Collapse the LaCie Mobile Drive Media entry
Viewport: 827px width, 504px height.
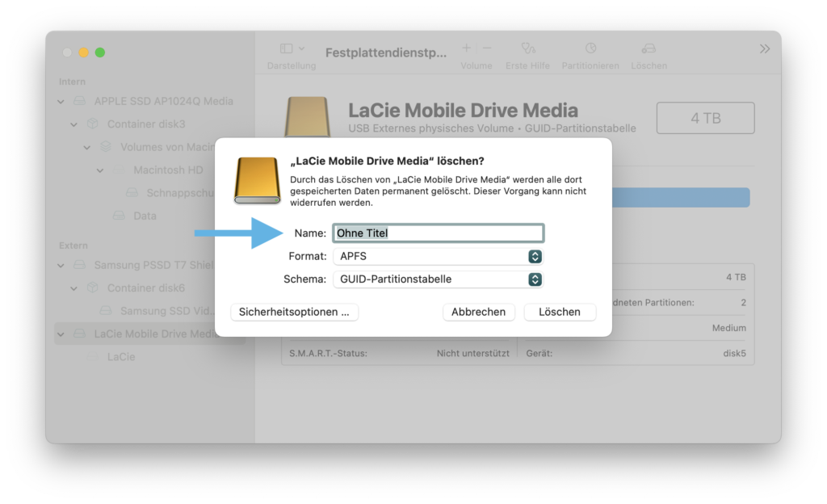point(61,334)
